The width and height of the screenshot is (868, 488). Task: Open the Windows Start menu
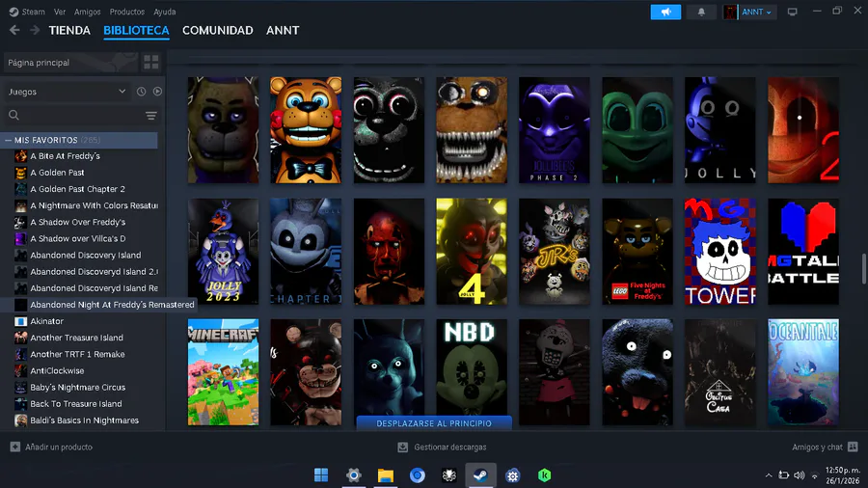pyautogui.click(x=321, y=475)
